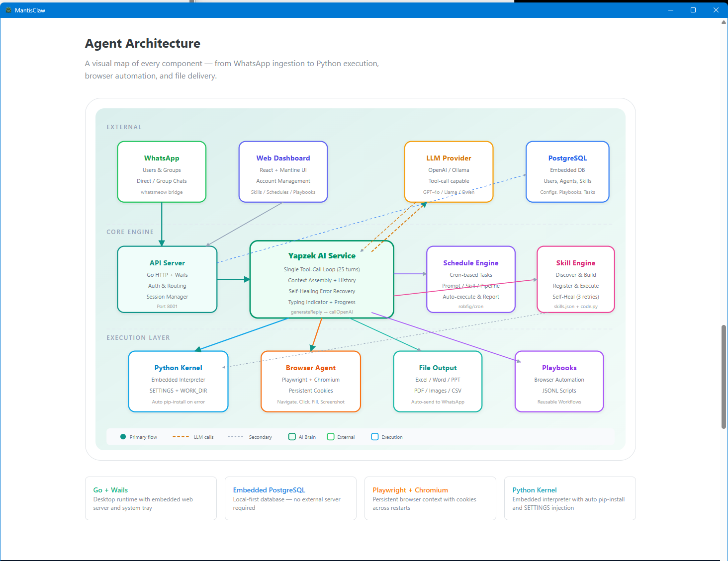This screenshot has height=561, width=728.
Task: Click the Secondary dashed line legend marker
Action: pyautogui.click(x=235, y=437)
